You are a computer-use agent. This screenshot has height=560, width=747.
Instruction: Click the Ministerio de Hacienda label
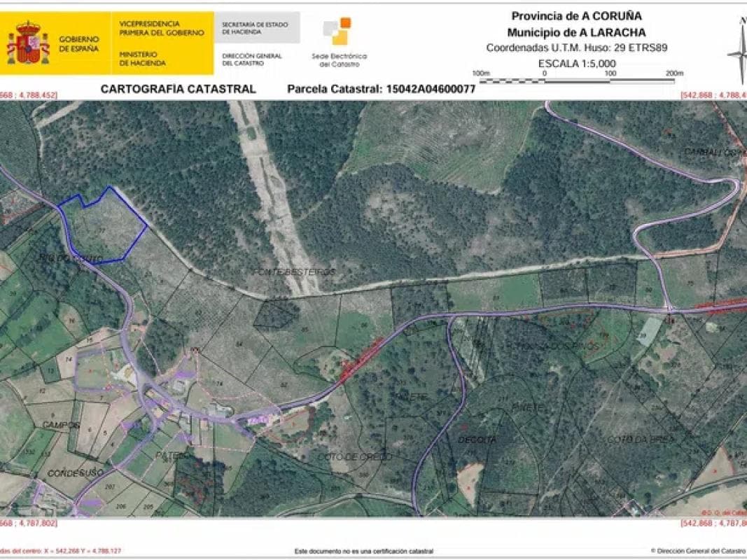coord(142,59)
